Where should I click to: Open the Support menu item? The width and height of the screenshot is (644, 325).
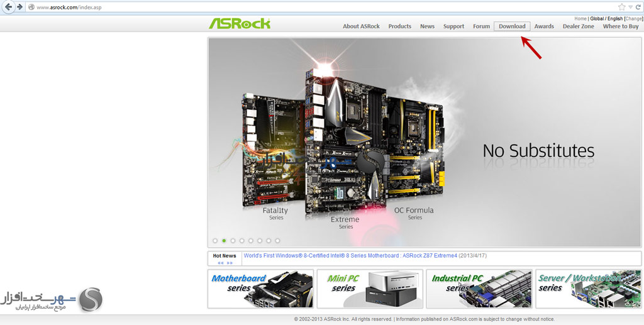tap(453, 26)
